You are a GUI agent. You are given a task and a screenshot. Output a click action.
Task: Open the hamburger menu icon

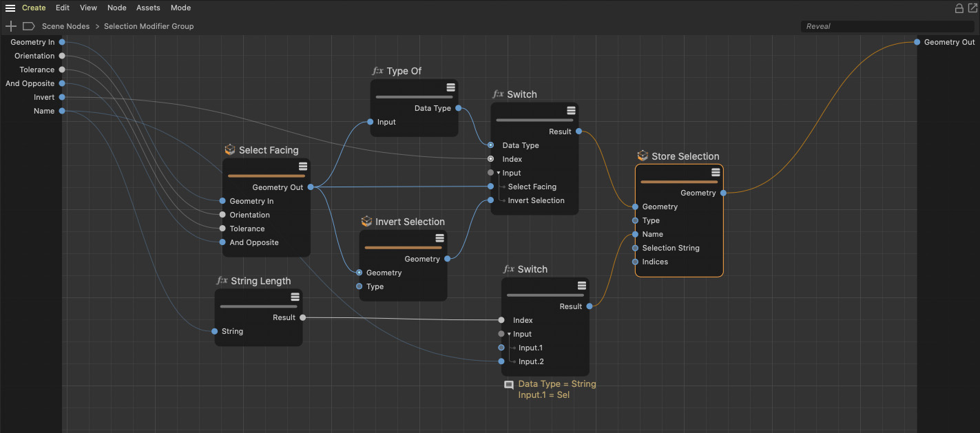10,8
